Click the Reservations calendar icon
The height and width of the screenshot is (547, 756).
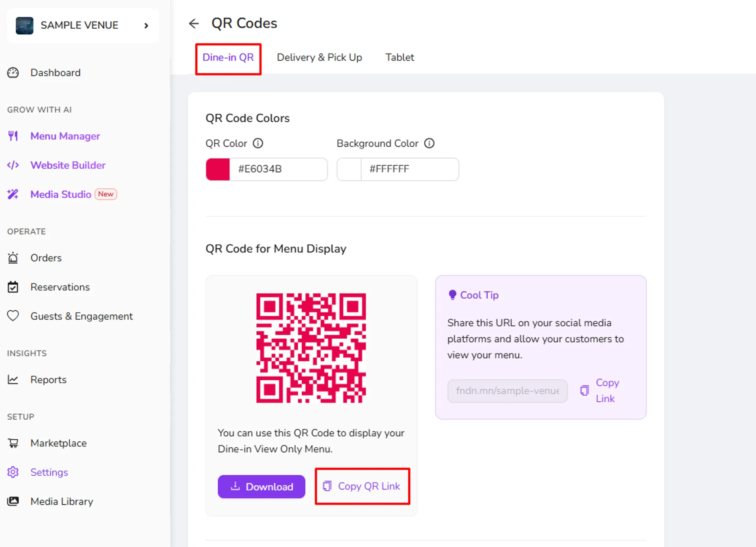click(x=13, y=287)
